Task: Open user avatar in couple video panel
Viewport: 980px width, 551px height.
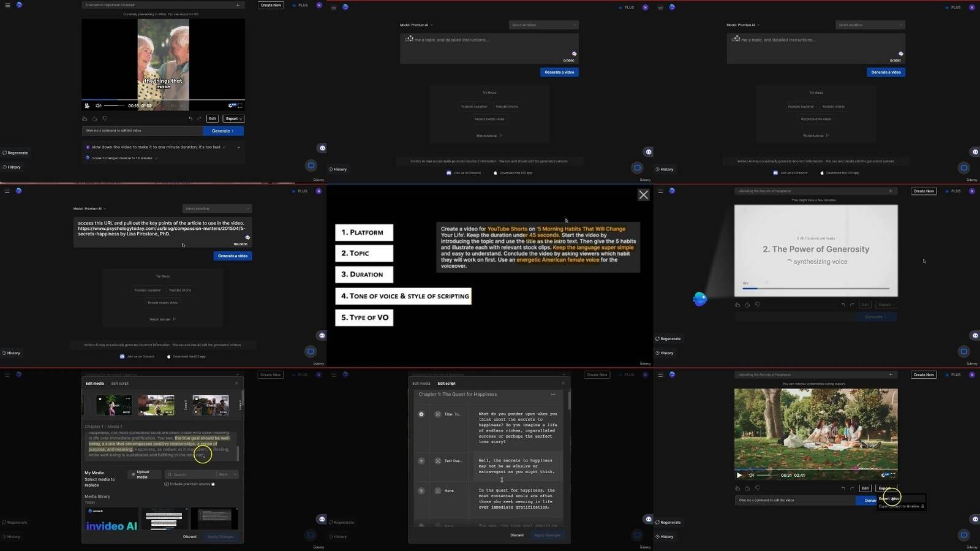Action: click(x=319, y=5)
